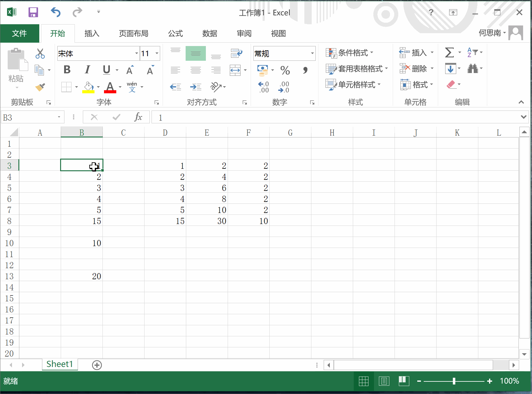Select the Sheet1 tab
Viewport: 532px width, 394px height.
pos(60,364)
